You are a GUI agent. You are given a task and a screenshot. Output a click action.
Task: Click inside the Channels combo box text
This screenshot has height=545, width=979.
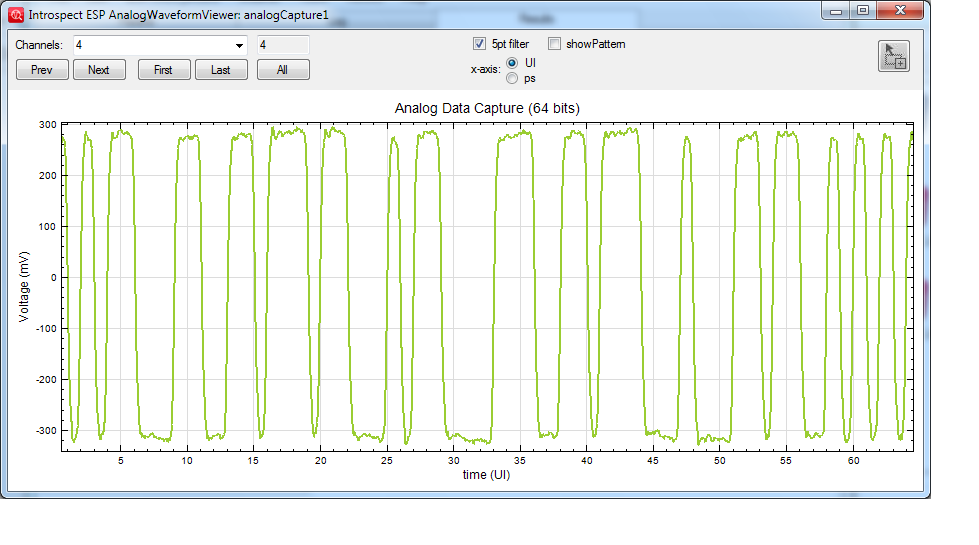click(150, 45)
